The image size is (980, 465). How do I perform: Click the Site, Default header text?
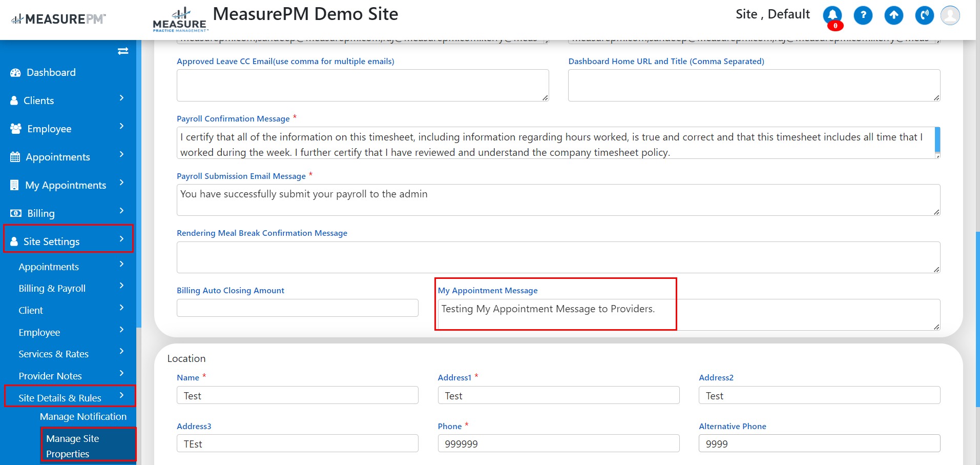pos(773,14)
